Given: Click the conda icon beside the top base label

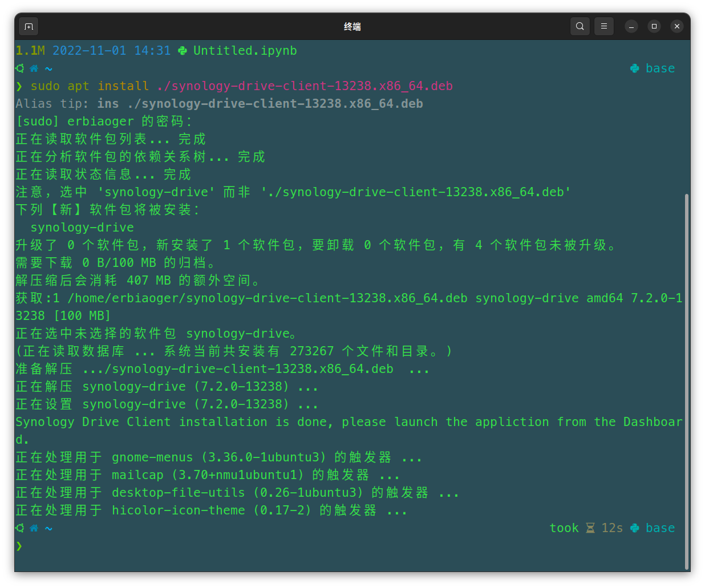Looking at the screenshot, I should [635, 68].
